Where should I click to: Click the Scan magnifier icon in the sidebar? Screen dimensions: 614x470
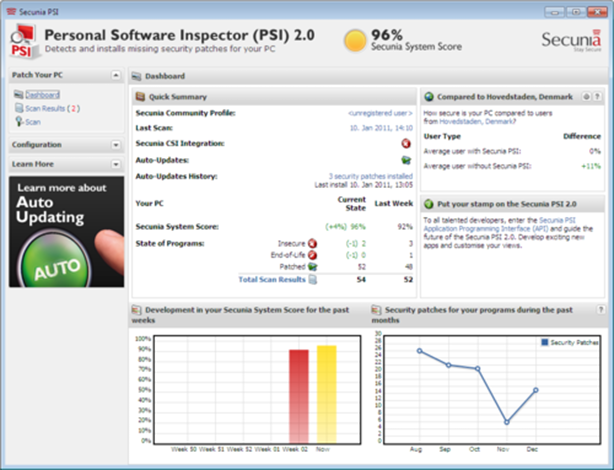click(x=19, y=121)
